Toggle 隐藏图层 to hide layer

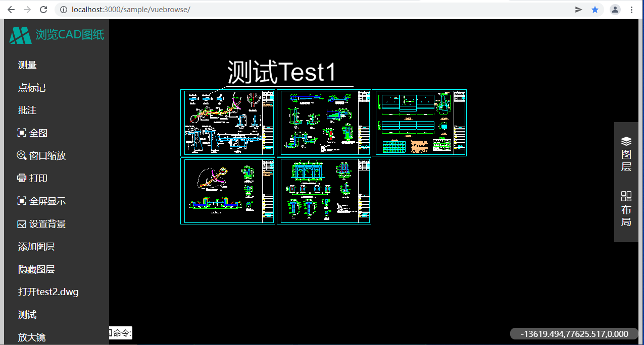[x=36, y=269]
